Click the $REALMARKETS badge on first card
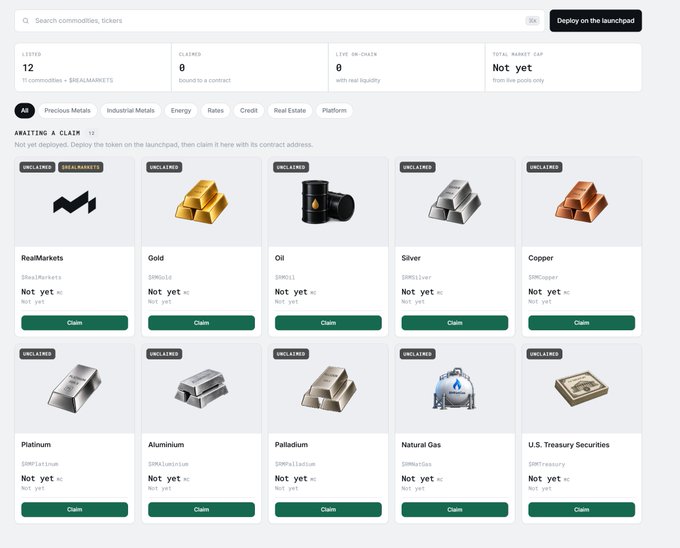The width and height of the screenshot is (680, 548). tap(81, 167)
